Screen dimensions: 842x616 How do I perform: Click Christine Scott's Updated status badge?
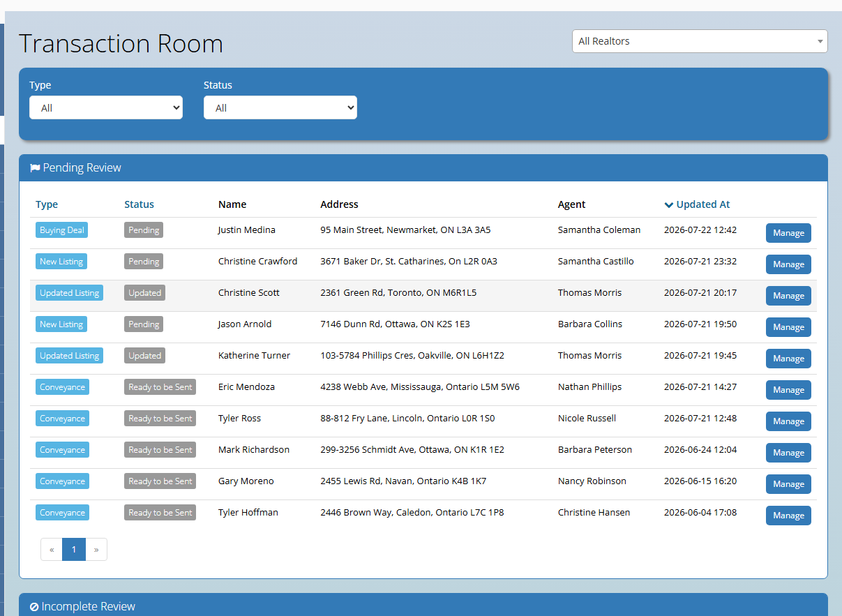click(144, 293)
